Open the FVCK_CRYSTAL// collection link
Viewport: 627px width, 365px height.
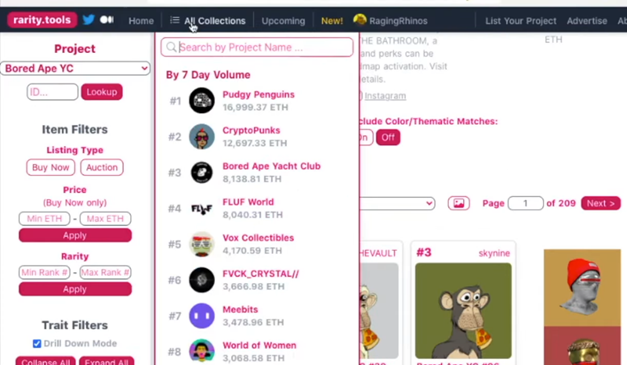[x=261, y=274]
